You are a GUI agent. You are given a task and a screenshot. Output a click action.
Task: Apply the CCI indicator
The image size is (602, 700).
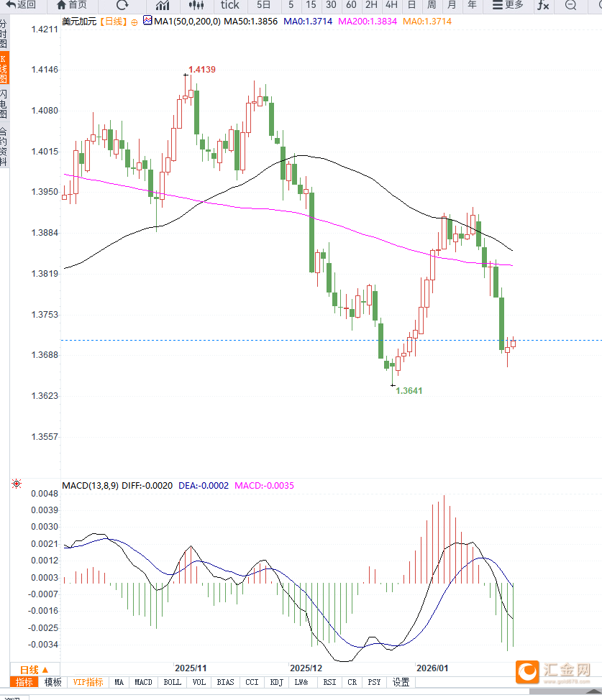(x=252, y=682)
